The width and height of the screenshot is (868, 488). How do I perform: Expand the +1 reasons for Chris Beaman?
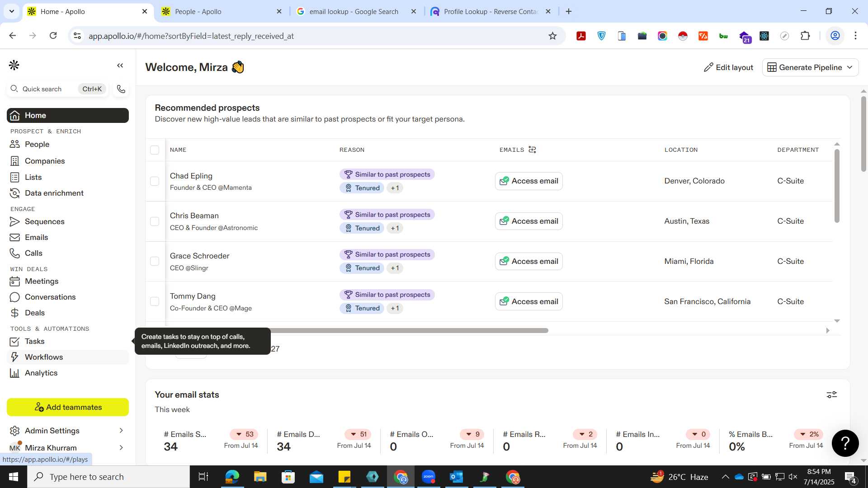point(395,228)
